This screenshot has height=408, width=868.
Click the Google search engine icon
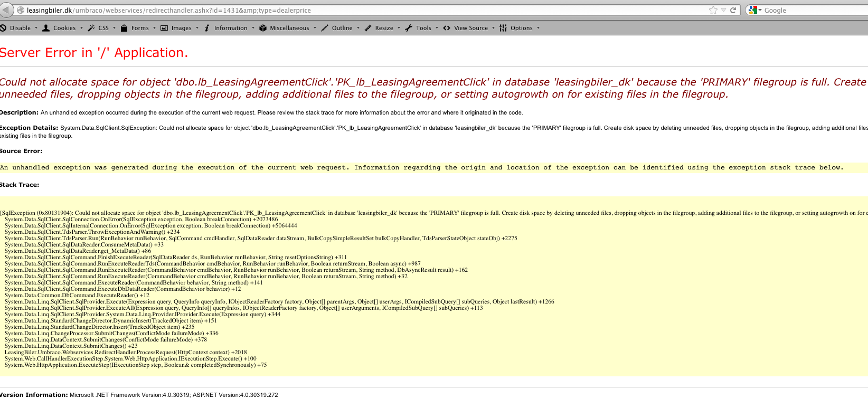pyautogui.click(x=753, y=10)
